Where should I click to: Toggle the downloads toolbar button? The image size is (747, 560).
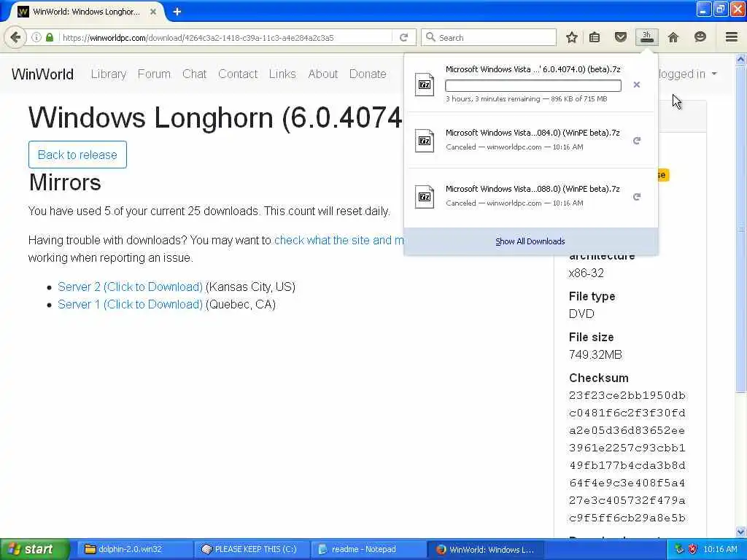tap(647, 37)
